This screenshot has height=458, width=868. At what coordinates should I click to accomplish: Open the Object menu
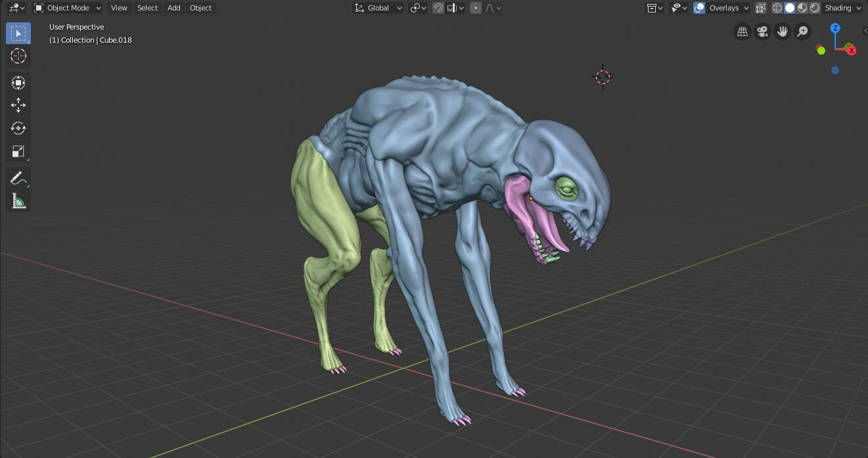200,8
